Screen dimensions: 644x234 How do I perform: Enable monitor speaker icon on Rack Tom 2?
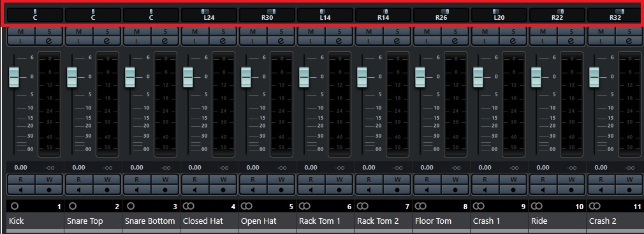[369, 189]
